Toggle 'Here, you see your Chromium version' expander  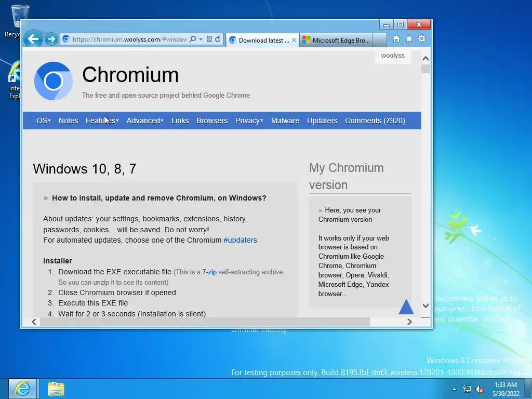pyautogui.click(x=350, y=215)
